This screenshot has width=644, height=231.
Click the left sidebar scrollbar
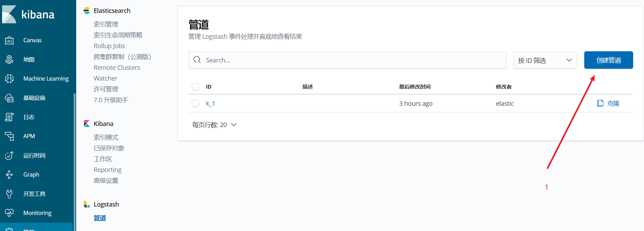(74, 162)
